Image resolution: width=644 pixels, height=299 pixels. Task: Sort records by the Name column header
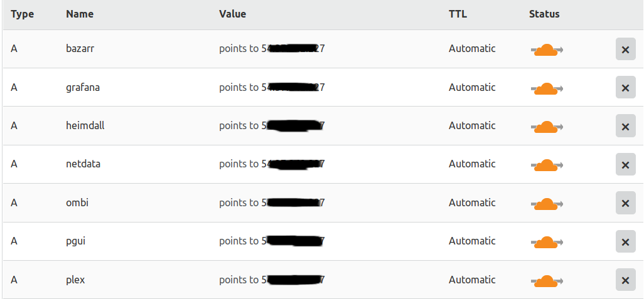(x=80, y=14)
